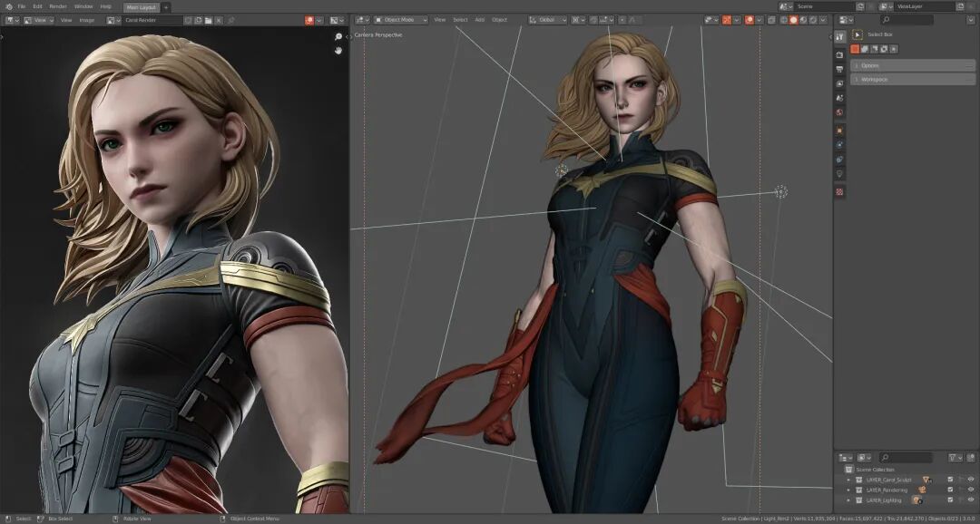Viewport: 980px width, 524px height.
Task: Open the Render menu
Action: point(58,6)
